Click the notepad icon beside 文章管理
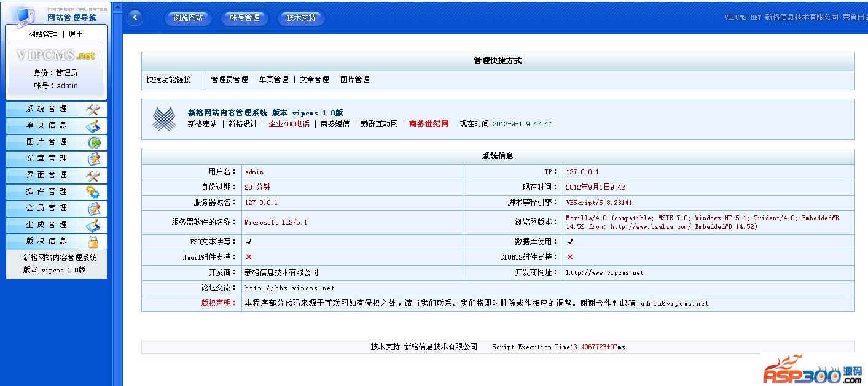 tap(93, 159)
